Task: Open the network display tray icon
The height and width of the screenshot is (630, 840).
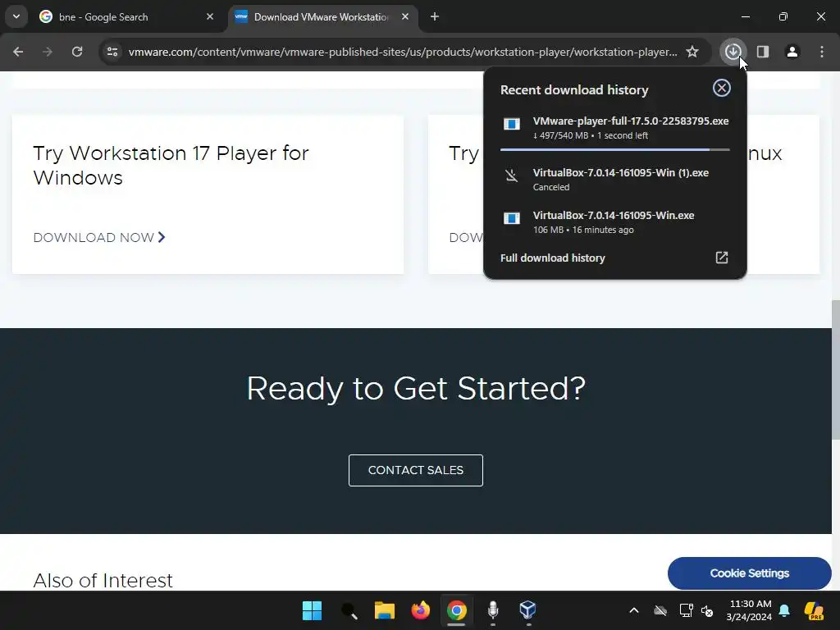Action: pos(686,610)
